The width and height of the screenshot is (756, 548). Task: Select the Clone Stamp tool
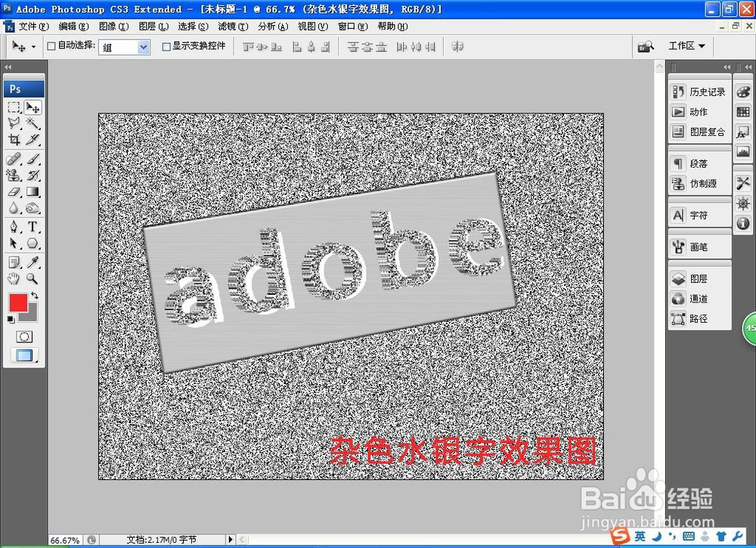[x=14, y=175]
